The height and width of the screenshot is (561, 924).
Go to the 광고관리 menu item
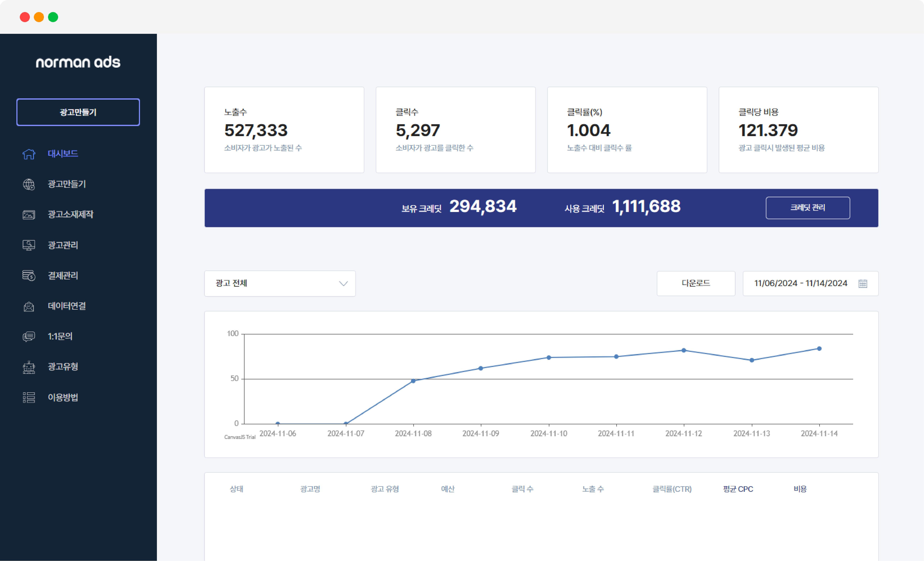(x=63, y=245)
